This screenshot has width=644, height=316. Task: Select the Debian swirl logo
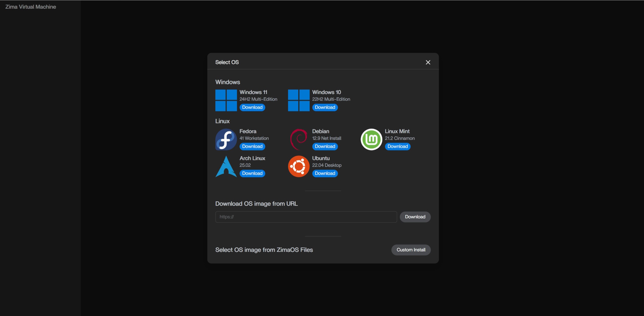pos(299,139)
